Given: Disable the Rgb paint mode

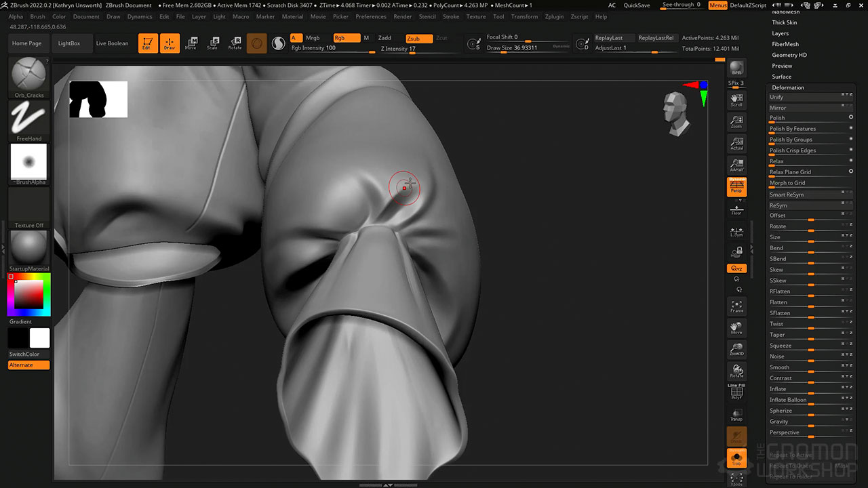Looking at the screenshot, I should click(347, 38).
